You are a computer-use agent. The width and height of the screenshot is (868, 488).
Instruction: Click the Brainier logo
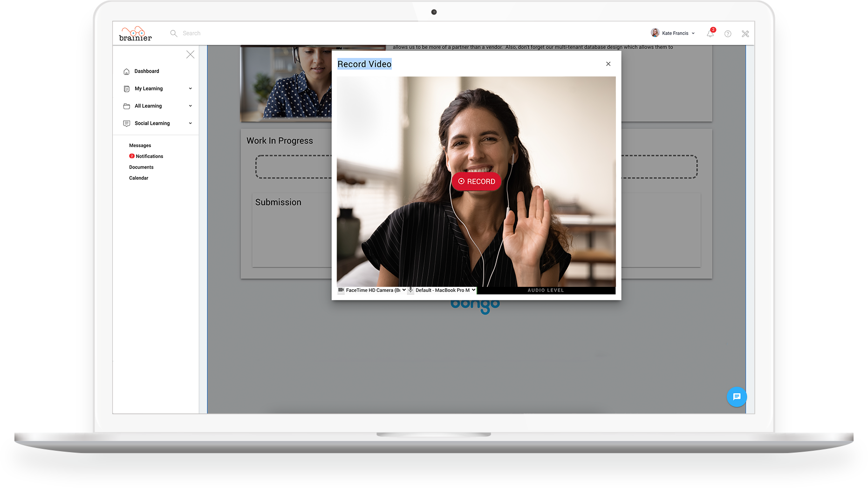tap(135, 34)
